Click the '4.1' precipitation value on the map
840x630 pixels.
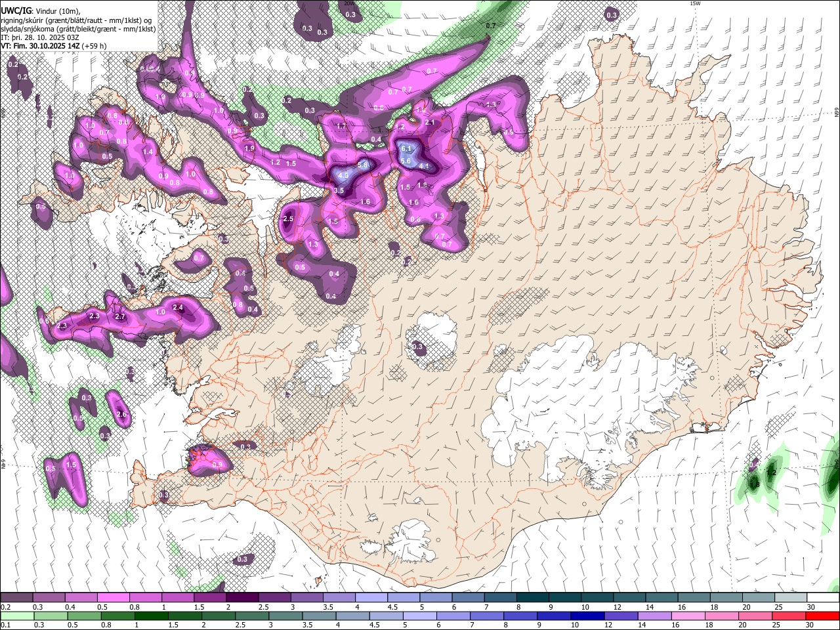[424, 167]
